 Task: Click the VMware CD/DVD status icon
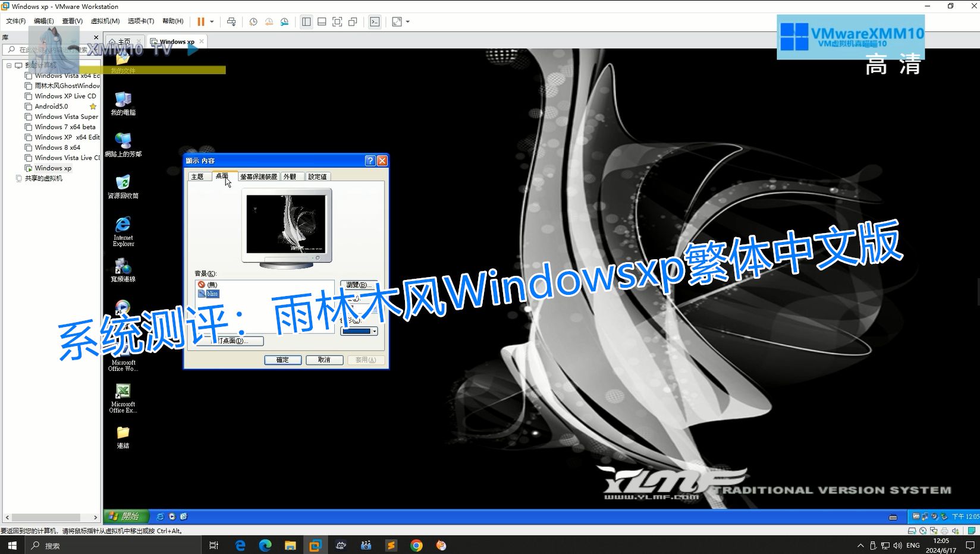click(922, 531)
